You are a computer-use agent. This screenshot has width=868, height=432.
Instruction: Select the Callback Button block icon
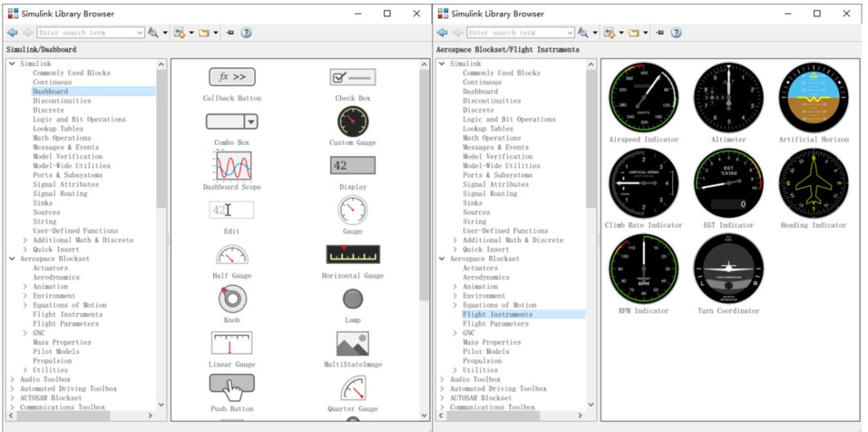(232, 77)
